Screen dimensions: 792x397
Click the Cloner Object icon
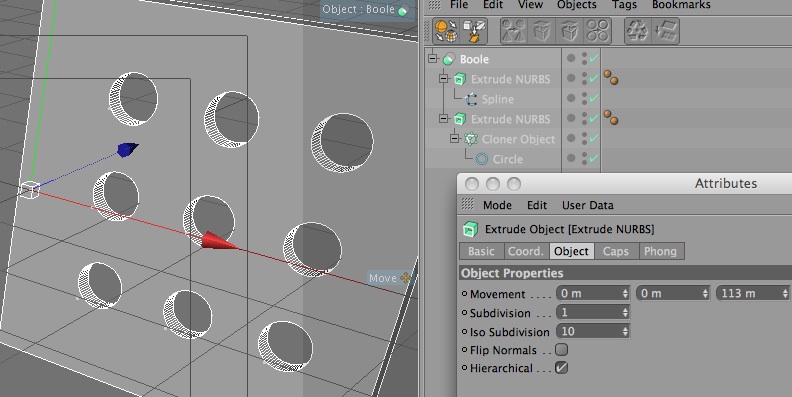471,139
